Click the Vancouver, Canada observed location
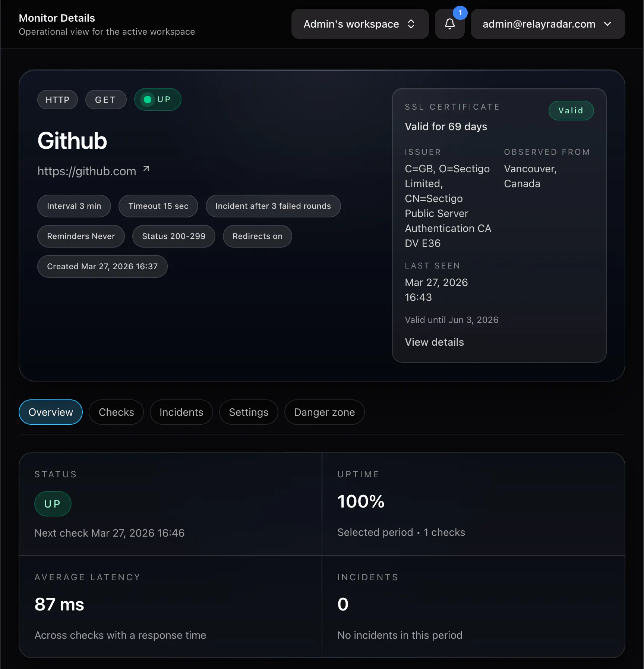Viewport: 644px width, 669px height. click(530, 176)
